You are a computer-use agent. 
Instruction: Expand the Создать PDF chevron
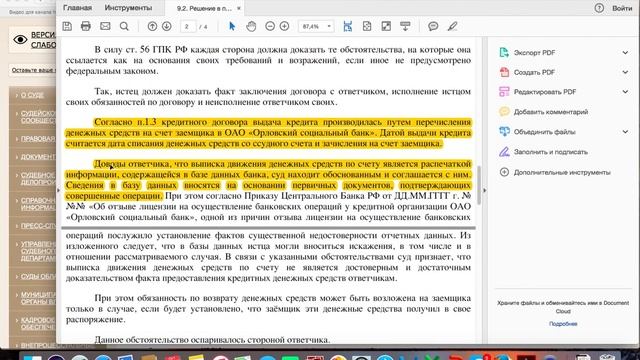pos(625,72)
